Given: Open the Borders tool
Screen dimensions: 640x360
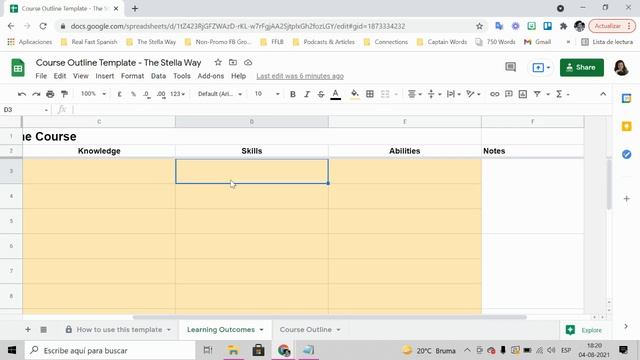Looking at the screenshot, I should point(370,94).
